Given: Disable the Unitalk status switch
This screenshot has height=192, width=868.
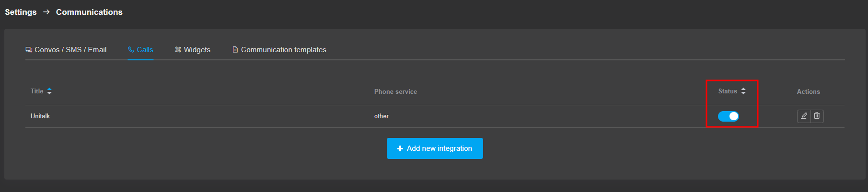Looking at the screenshot, I should click(728, 116).
